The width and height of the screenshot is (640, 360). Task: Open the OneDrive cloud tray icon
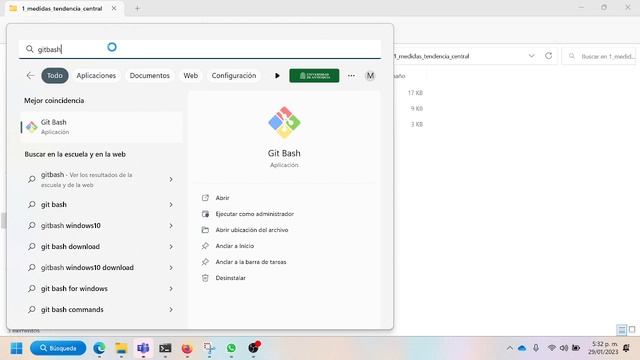click(522, 348)
